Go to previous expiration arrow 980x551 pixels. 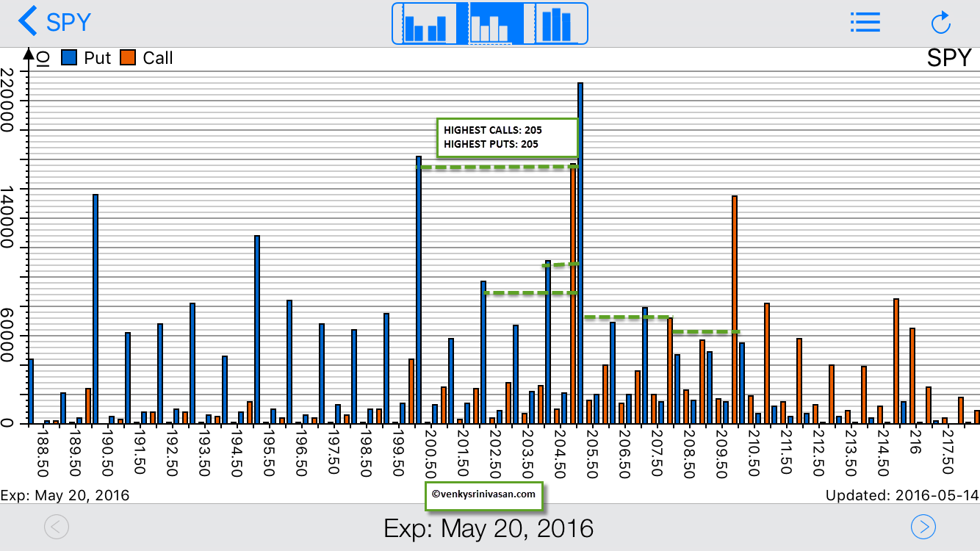[57, 527]
